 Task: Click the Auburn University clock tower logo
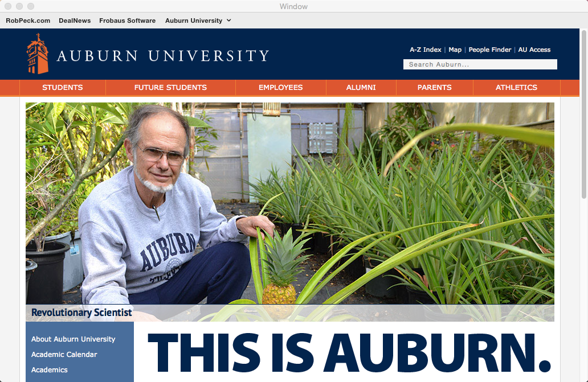click(38, 54)
